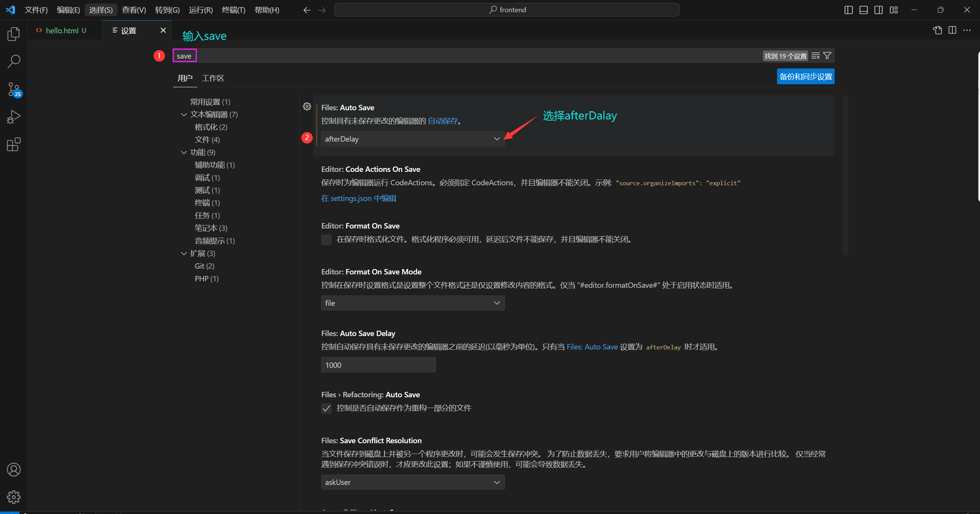Viewport: 980px width, 514px height.
Task: Select PHP (1) tree item
Action: coord(207,279)
